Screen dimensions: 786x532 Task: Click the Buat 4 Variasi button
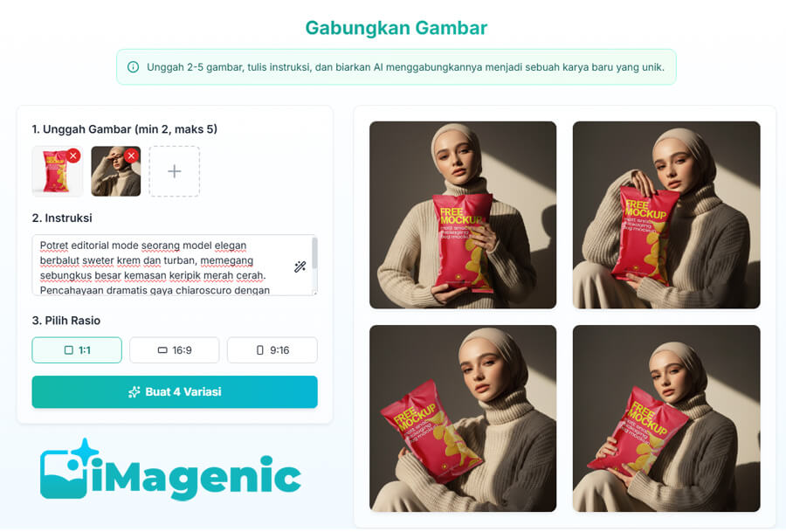[x=175, y=391]
